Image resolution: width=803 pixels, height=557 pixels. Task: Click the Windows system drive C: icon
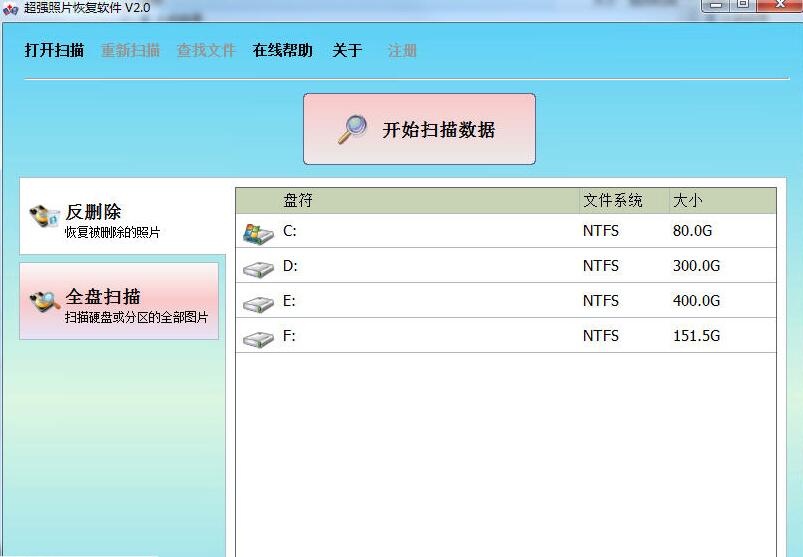[x=259, y=233]
